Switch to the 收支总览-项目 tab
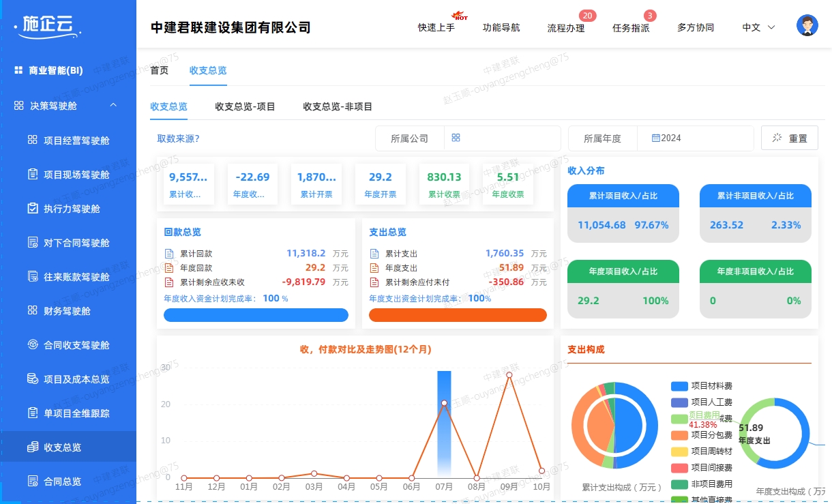This screenshot has height=504, width=832. click(x=245, y=106)
